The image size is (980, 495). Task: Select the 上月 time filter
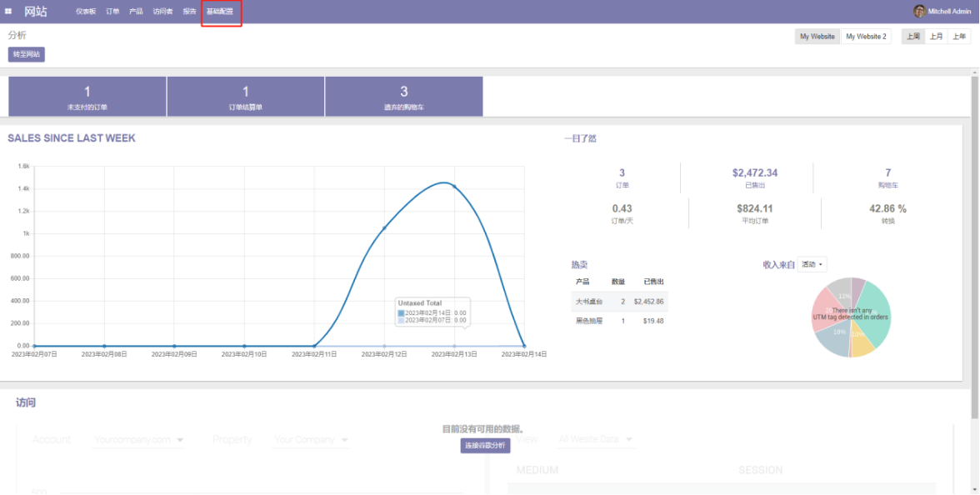click(936, 37)
